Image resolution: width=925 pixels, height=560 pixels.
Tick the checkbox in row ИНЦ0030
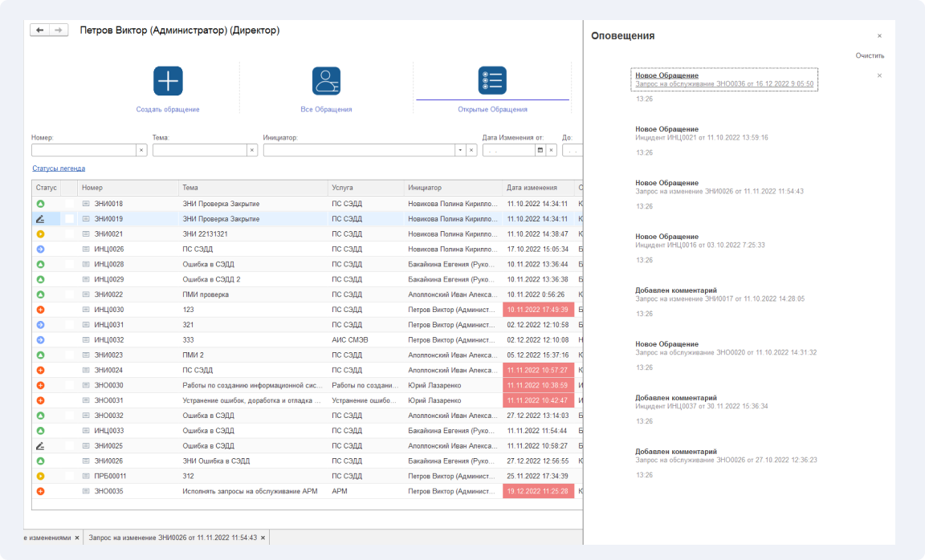coord(69,310)
